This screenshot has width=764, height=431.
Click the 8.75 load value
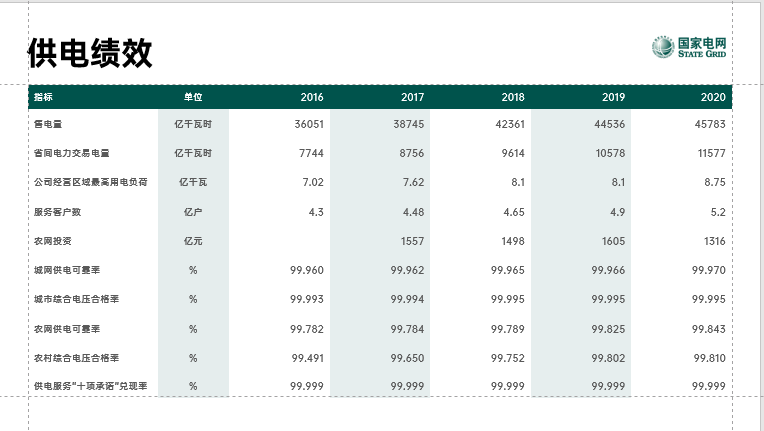(x=715, y=182)
